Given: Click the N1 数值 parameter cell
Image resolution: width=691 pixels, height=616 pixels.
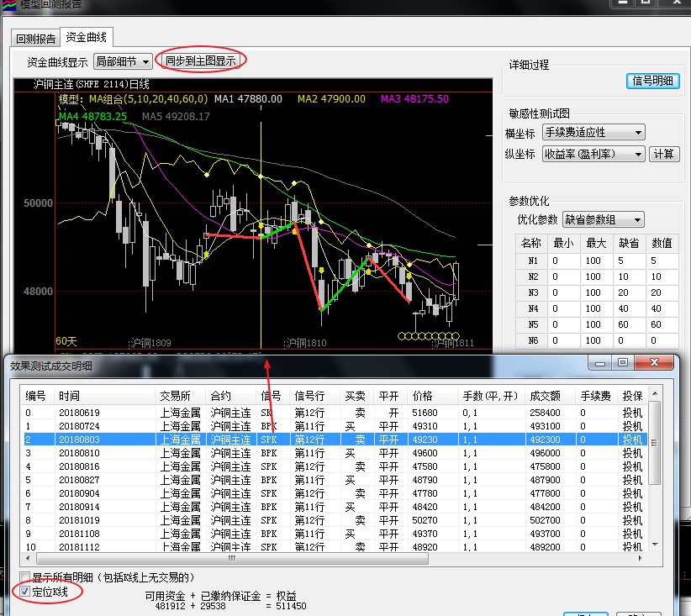Looking at the screenshot, I should point(662,261).
